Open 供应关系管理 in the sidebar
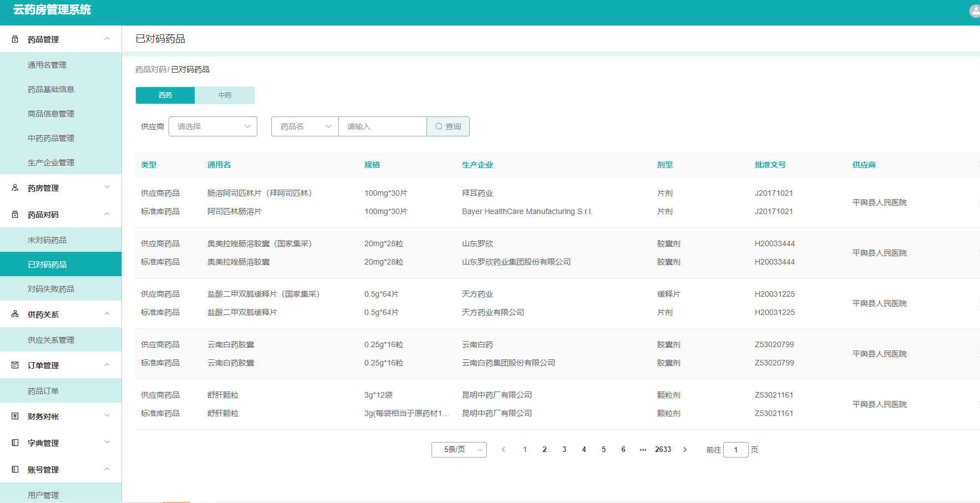 tap(60, 340)
